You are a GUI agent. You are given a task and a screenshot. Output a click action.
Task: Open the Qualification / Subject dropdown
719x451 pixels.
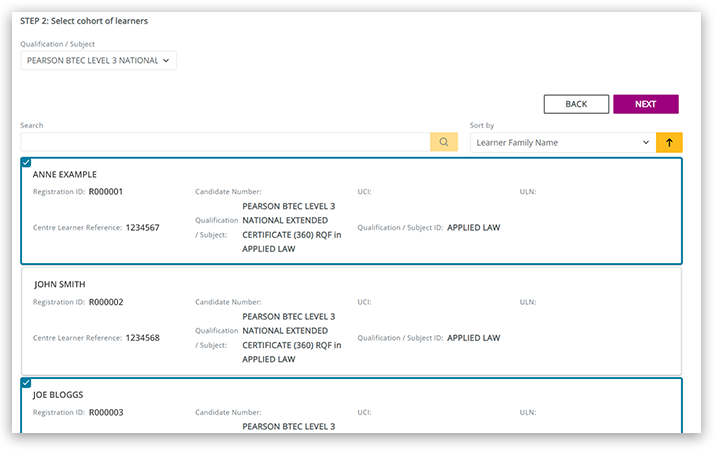click(x=98, y=60)
